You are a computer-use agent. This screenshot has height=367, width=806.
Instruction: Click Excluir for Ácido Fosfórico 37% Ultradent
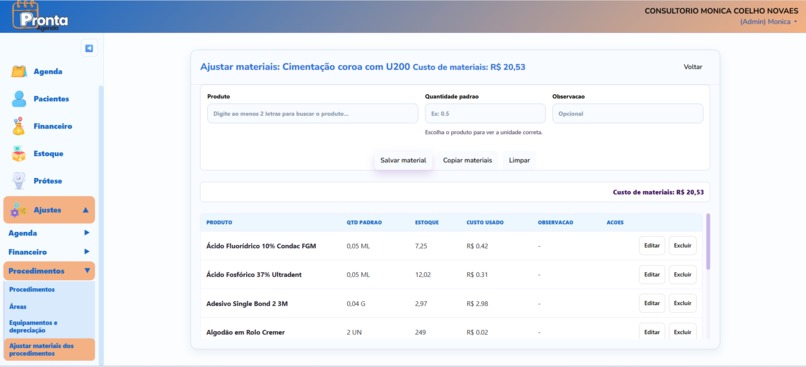tap(683, 274)
